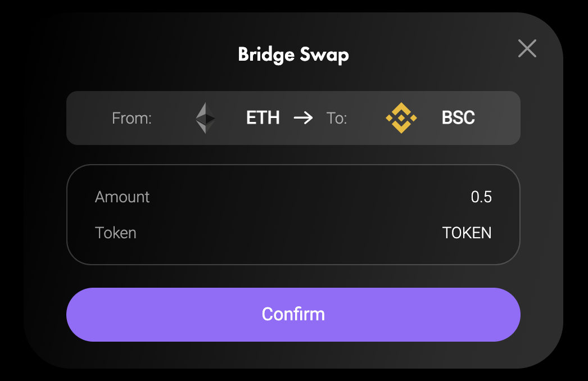The width and height of the screenshot is (588, 381).
Task: Click the From: chain section
Action: 132,118
